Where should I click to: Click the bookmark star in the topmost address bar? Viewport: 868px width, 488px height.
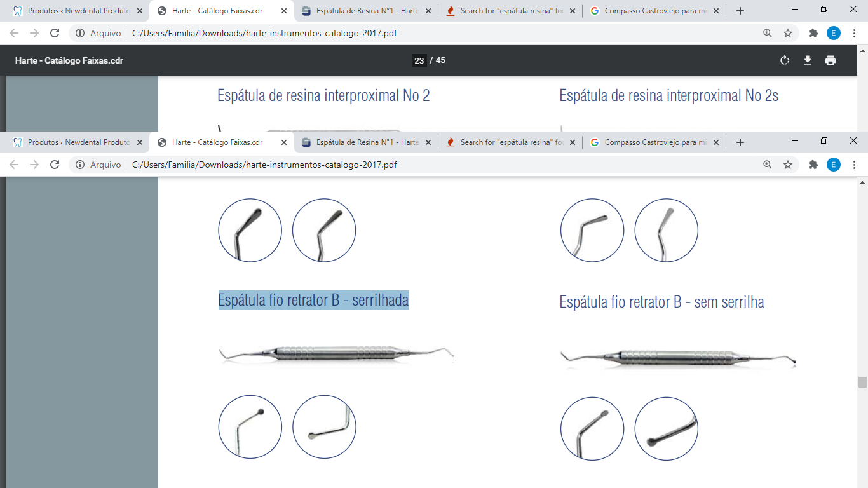(x=788, y=33)
